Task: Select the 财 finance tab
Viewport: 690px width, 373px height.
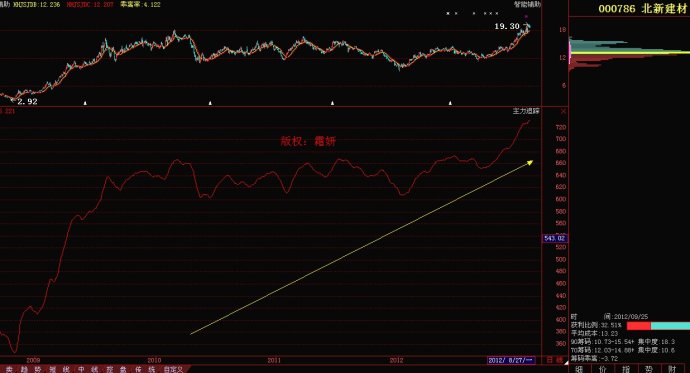Action: [x=672, y=369]
